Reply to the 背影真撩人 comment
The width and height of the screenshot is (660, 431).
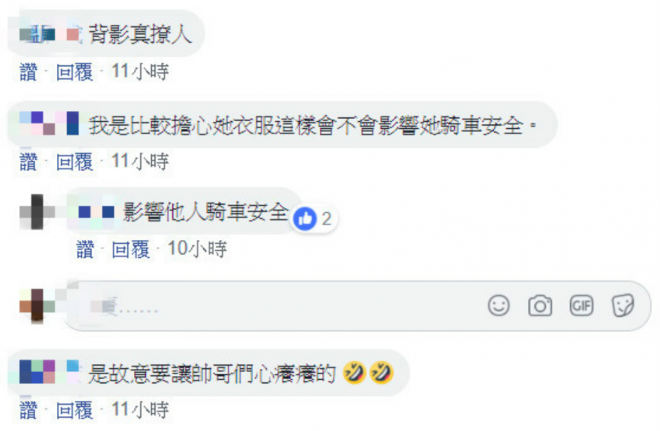coord(75,72)
